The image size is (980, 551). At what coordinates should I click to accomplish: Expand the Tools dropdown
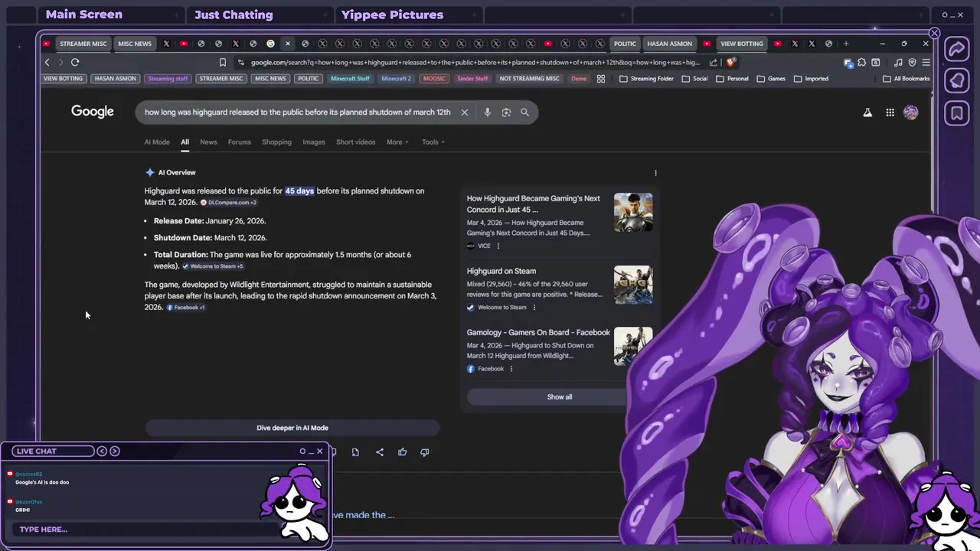tap(433, 142)
